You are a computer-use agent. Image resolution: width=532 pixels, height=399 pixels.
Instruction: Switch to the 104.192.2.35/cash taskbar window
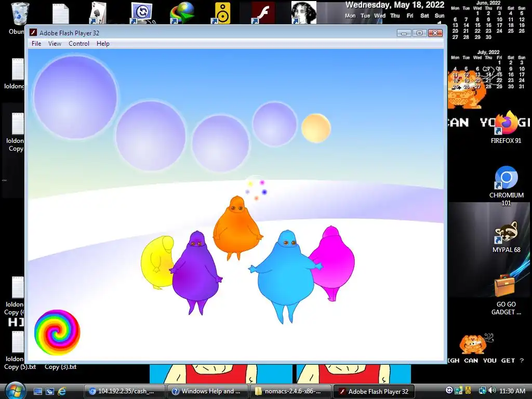(124, 391)
